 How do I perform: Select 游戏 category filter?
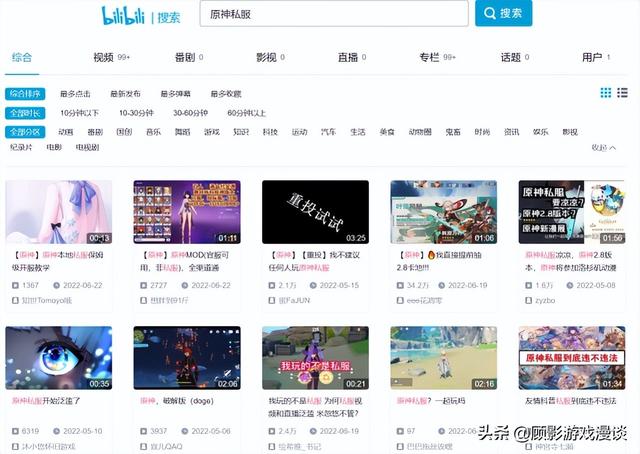(211, 131)
